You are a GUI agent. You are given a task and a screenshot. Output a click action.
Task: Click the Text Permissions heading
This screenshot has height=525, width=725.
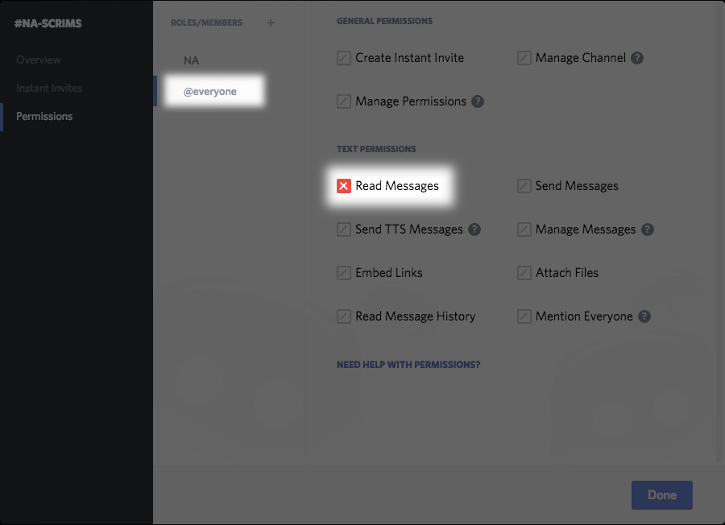click(x=376, y=149)
